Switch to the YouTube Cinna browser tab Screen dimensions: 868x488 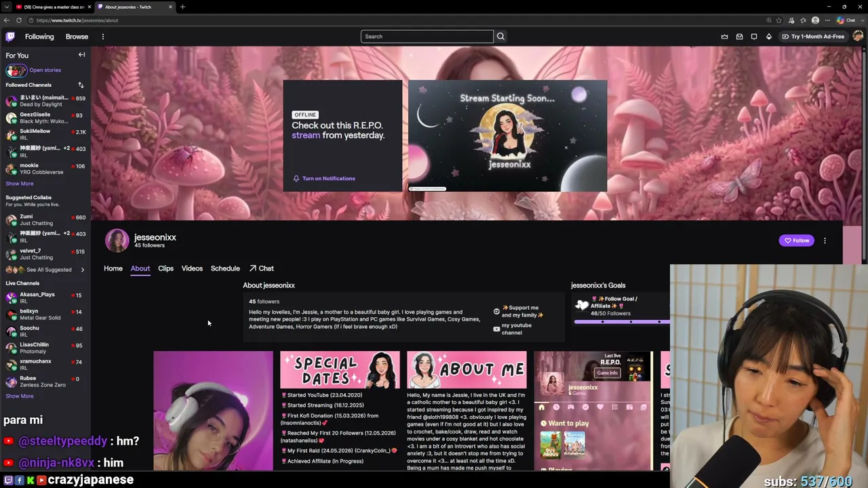(53, 7)
